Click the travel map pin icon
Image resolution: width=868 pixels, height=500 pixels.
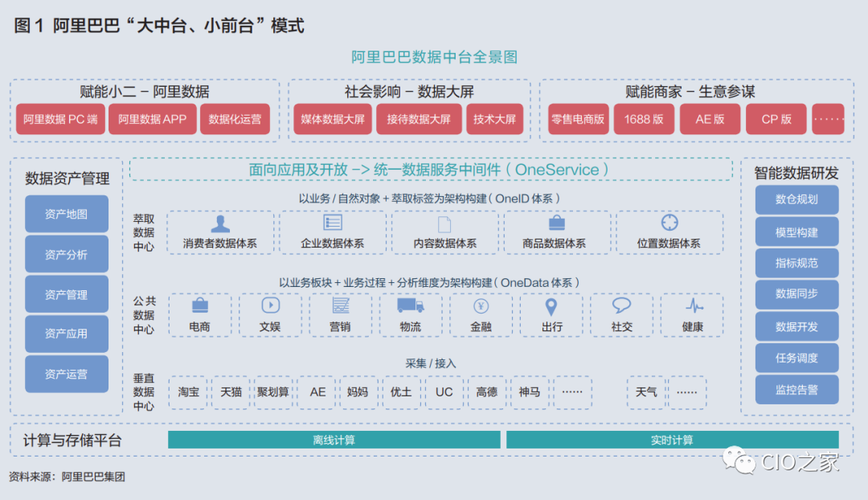551,306
